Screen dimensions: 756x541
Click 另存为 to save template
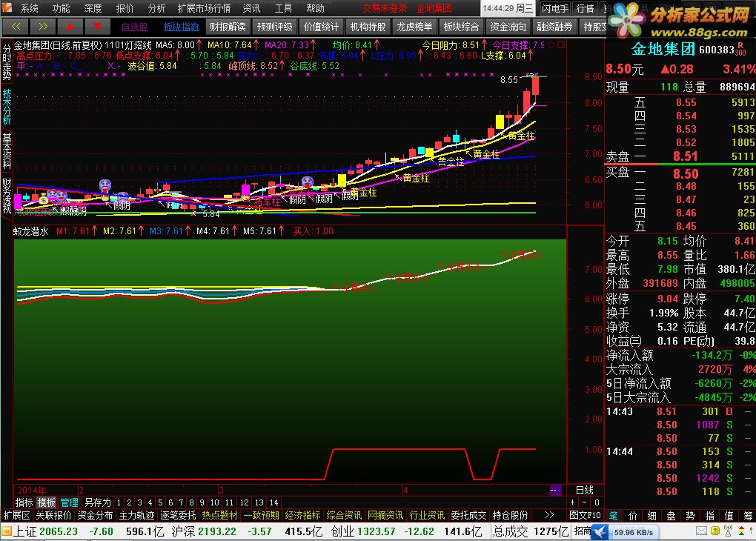pyautogui.click(x=97, y=502)
